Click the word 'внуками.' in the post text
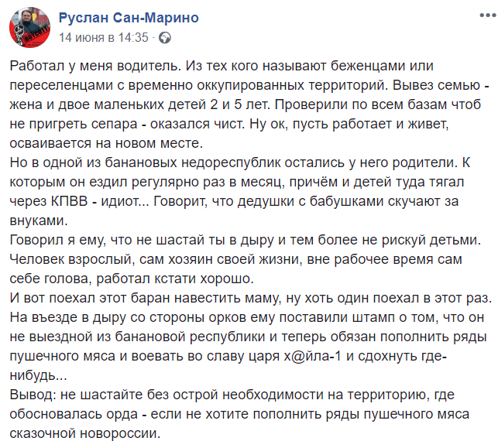 coord(39,221)
